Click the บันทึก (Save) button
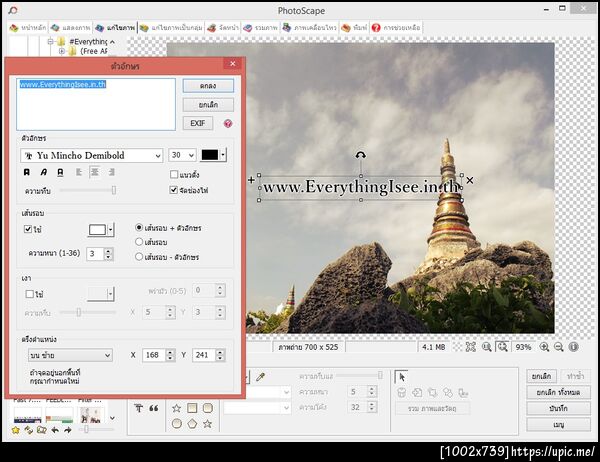 pos(558,408)
